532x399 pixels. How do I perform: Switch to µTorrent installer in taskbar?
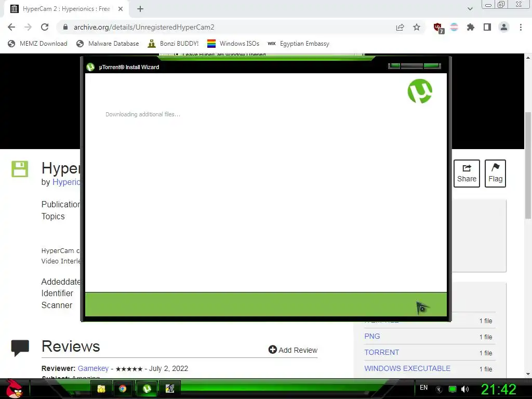tap(147, 389)
